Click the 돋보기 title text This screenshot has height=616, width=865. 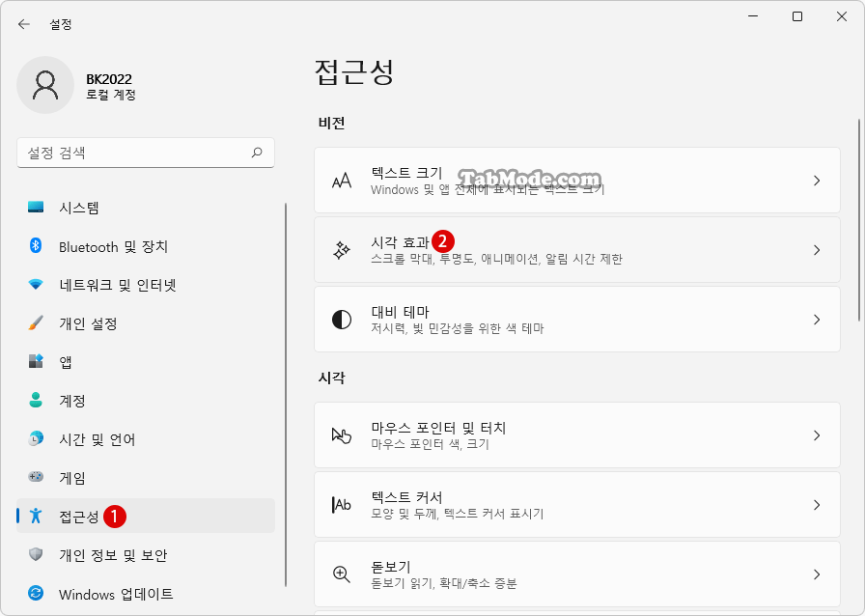click(391, 567)
